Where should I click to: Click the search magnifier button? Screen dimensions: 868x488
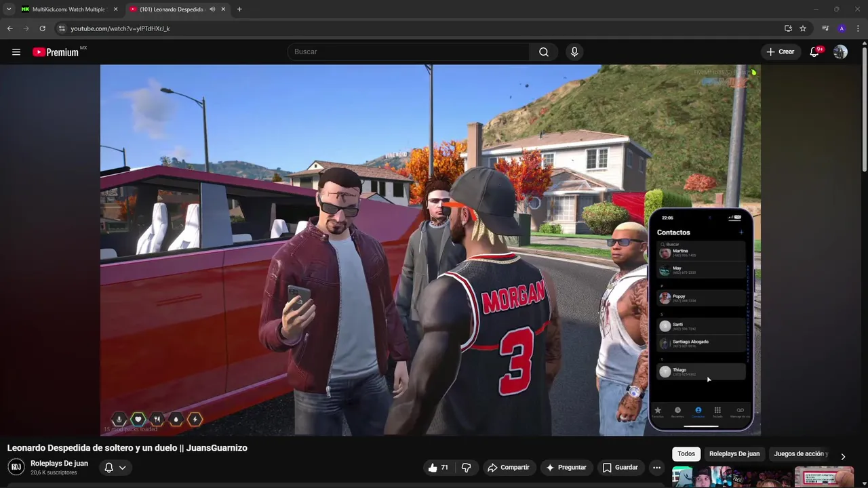point(544,52)
